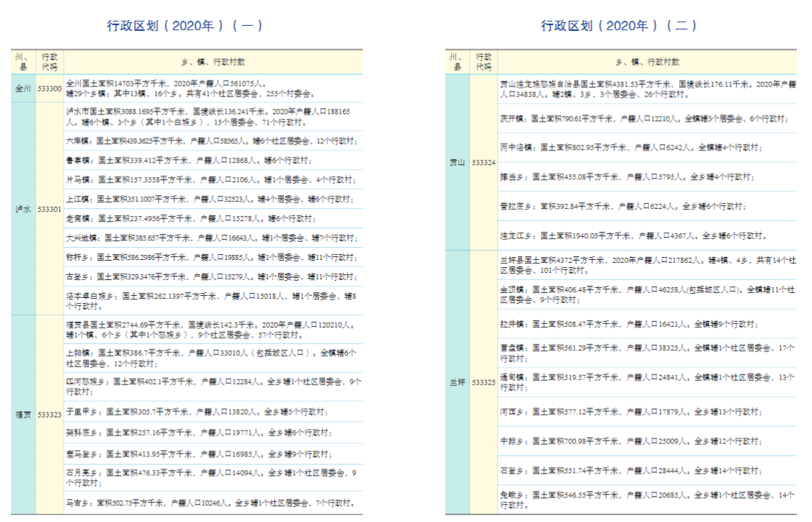
Task: Select the 兰坪 county name cell
Action: (457, 382)
